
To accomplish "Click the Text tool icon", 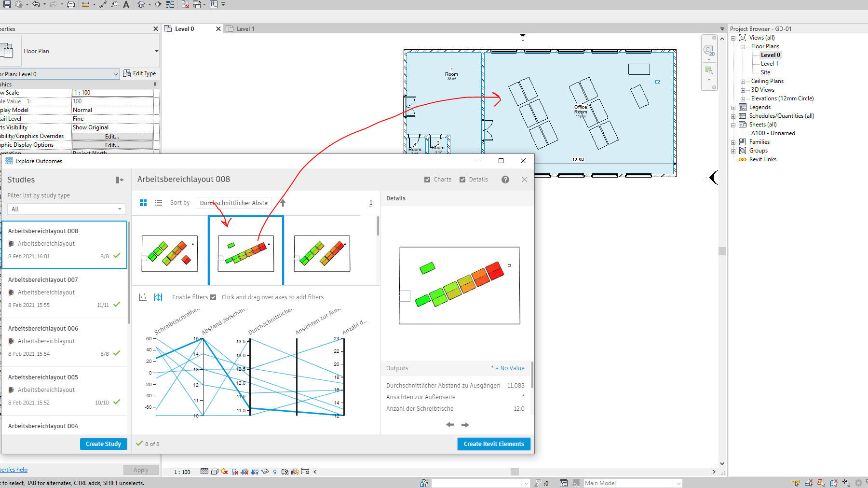I will pos(126,5).
